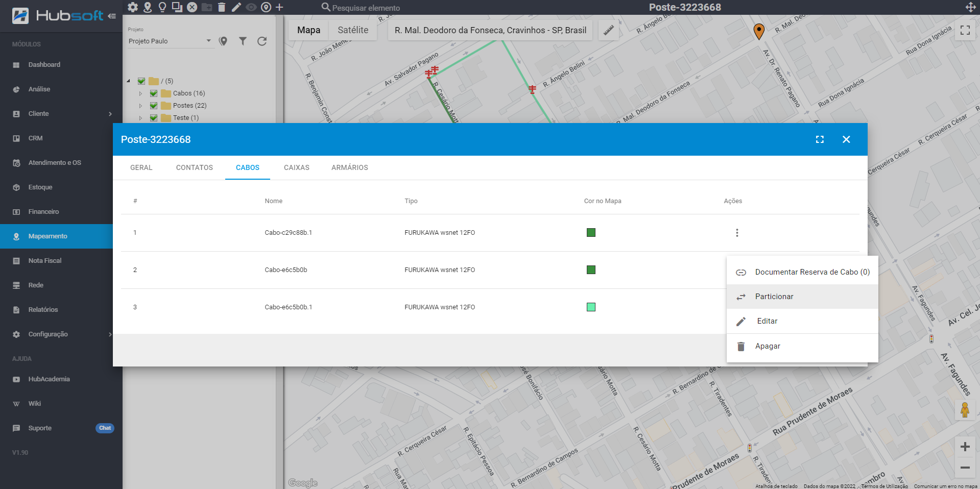Toggle the eye visibility icon in top toolbar

(251, 7)
